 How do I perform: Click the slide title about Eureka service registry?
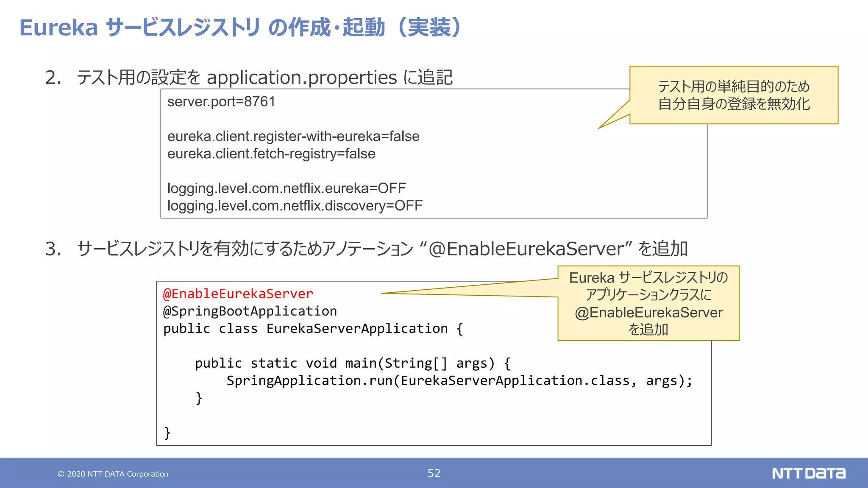click(x=240, y=28)
